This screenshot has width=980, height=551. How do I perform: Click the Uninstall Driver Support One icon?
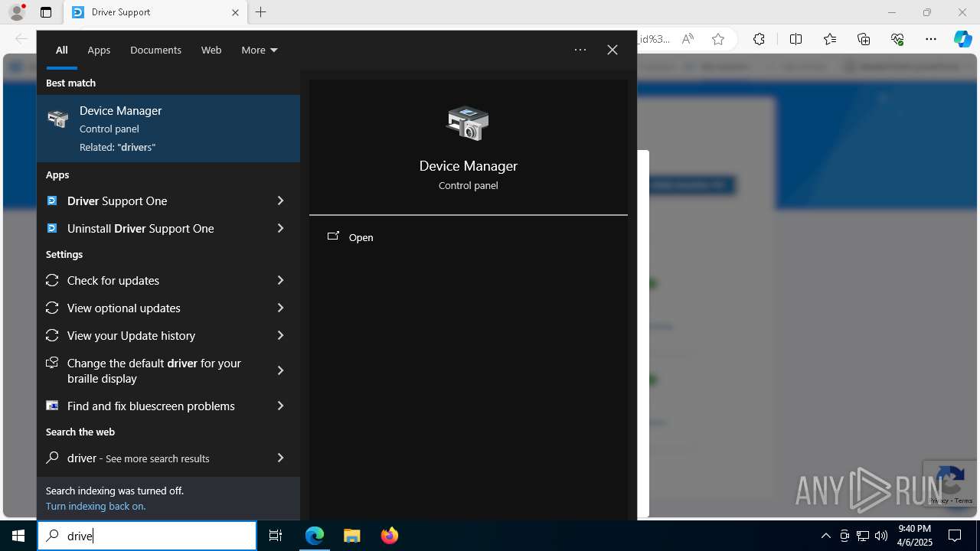[x=52, y=228]
